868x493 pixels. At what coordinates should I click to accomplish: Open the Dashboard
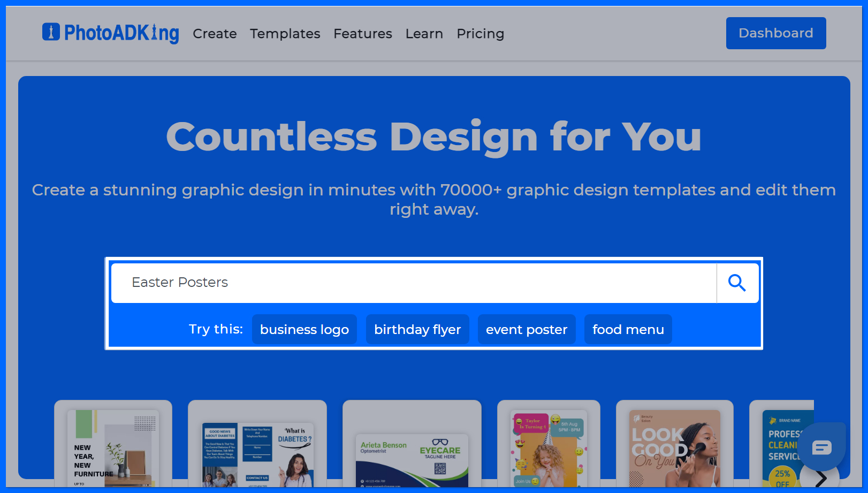[776, 33]
